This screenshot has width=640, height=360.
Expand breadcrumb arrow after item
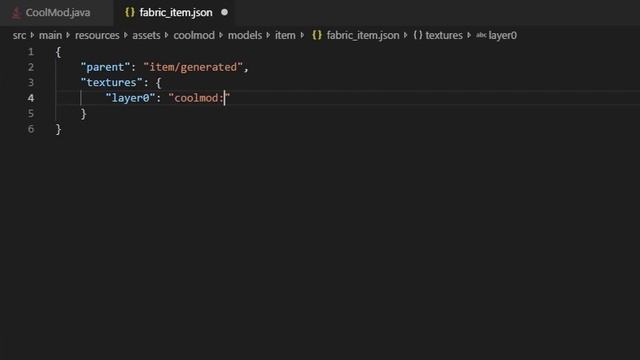(302, 36)
